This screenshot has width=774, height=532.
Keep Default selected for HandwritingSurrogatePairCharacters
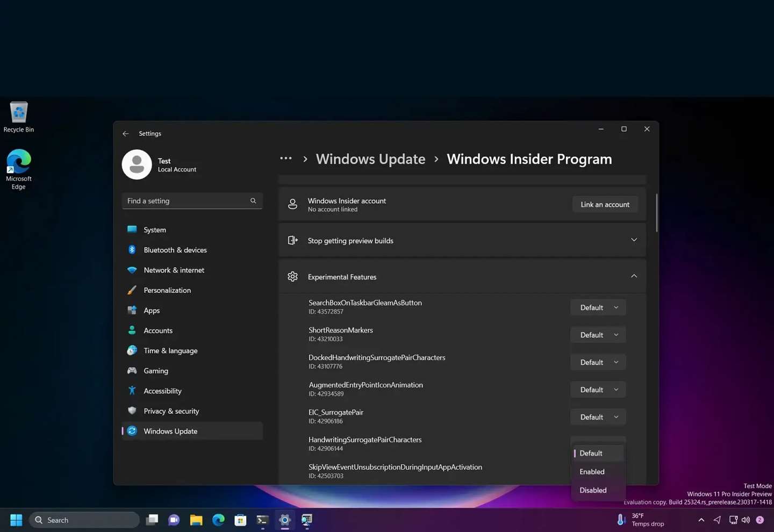pos(590,453)
